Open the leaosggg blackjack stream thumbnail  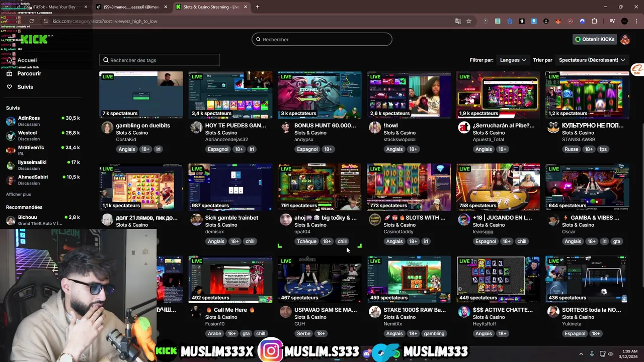[x=498, y=187]
